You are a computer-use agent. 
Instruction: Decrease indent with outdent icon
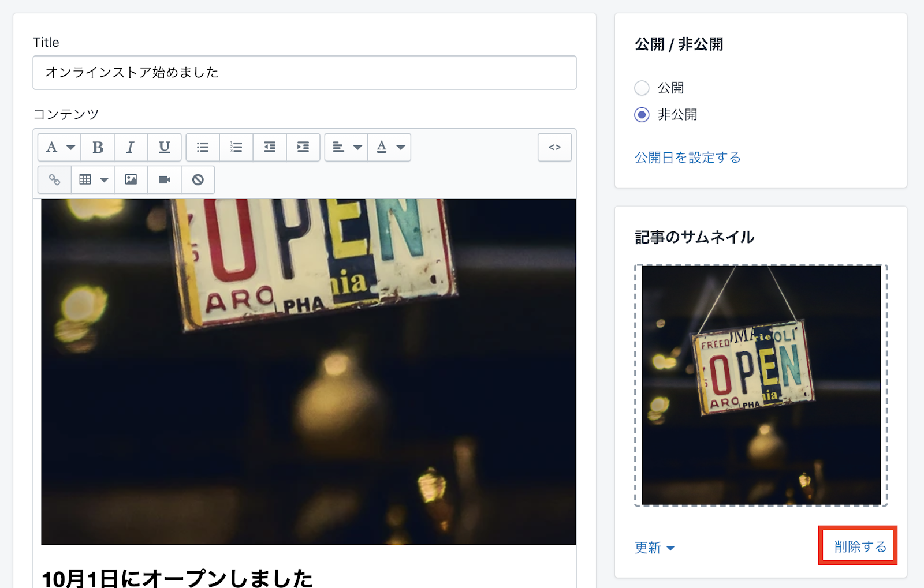point(270,147)
